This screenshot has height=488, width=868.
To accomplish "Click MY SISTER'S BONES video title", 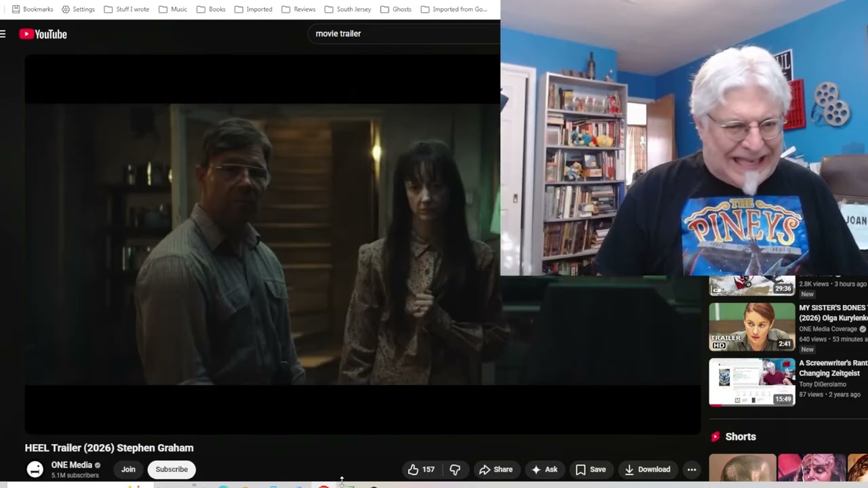I will 833,312.
